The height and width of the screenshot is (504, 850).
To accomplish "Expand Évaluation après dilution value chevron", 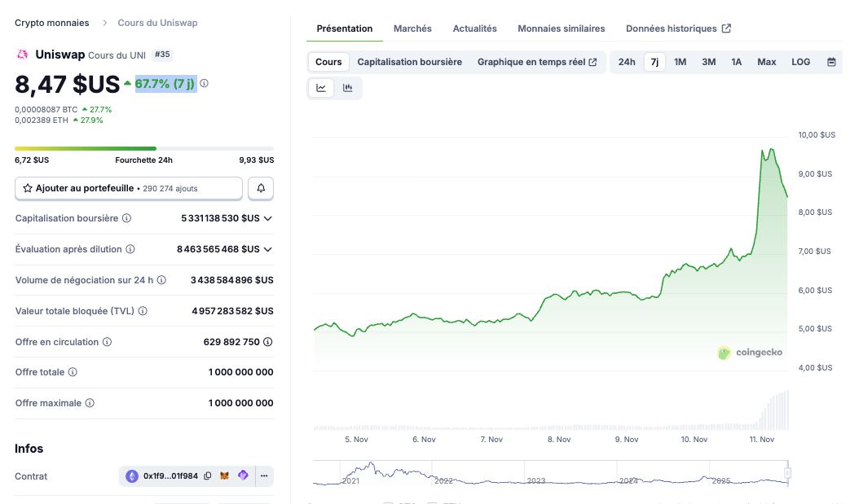I will tap(268, 249).
